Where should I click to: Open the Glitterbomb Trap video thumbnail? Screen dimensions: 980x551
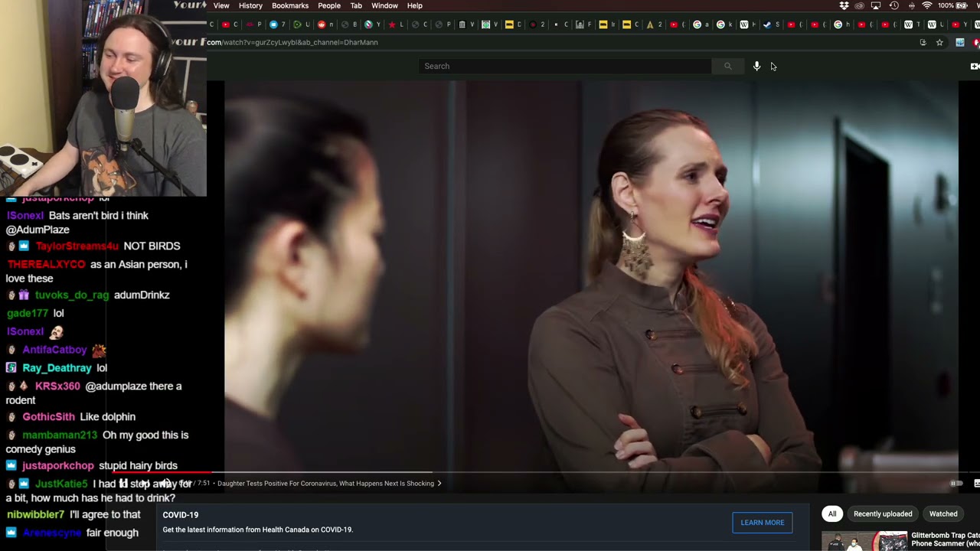(x=864, y=541)
